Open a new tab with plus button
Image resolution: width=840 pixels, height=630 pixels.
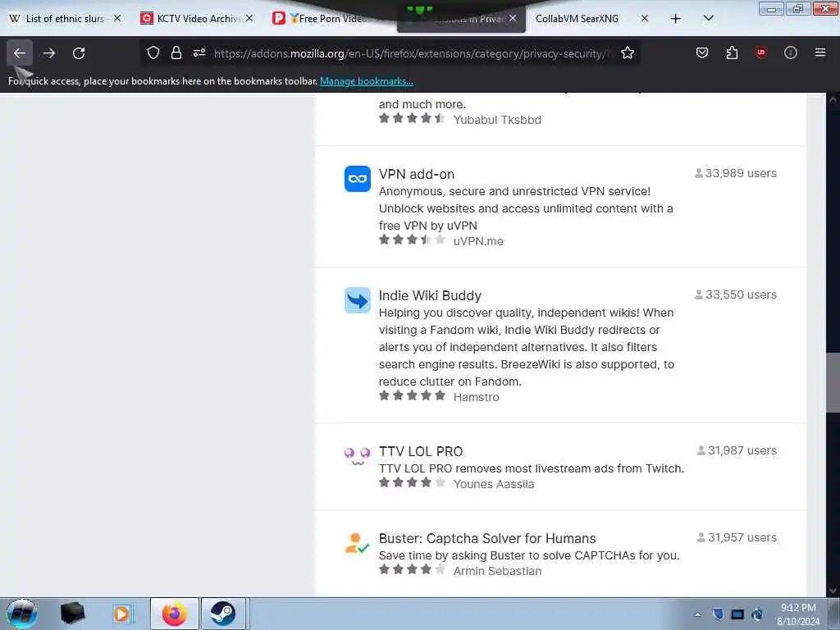coord(676,19)
